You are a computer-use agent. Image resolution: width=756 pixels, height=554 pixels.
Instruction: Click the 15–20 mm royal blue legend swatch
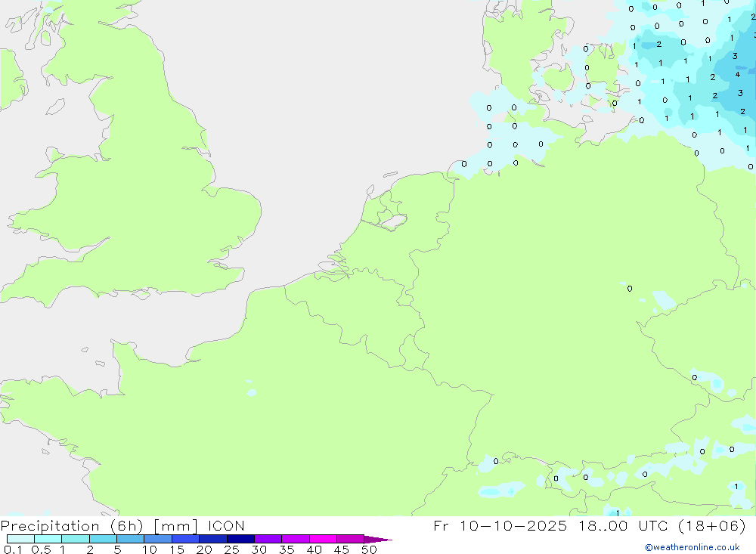point(186,539)
